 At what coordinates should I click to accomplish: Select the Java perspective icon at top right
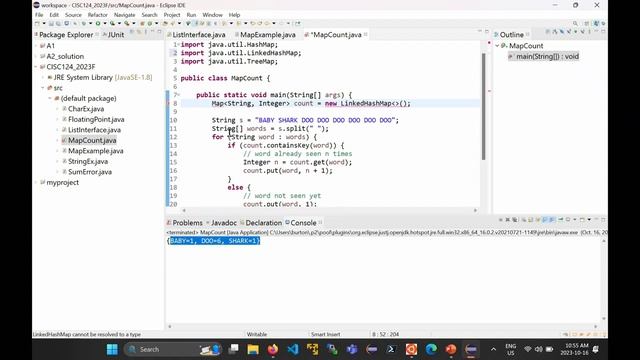(x=596, y=24)
